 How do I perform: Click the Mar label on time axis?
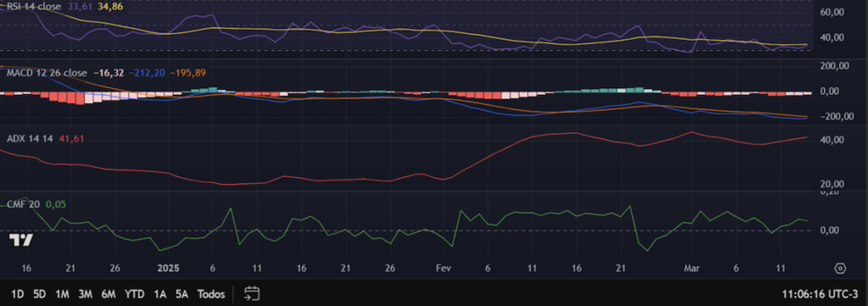[692, 269]
